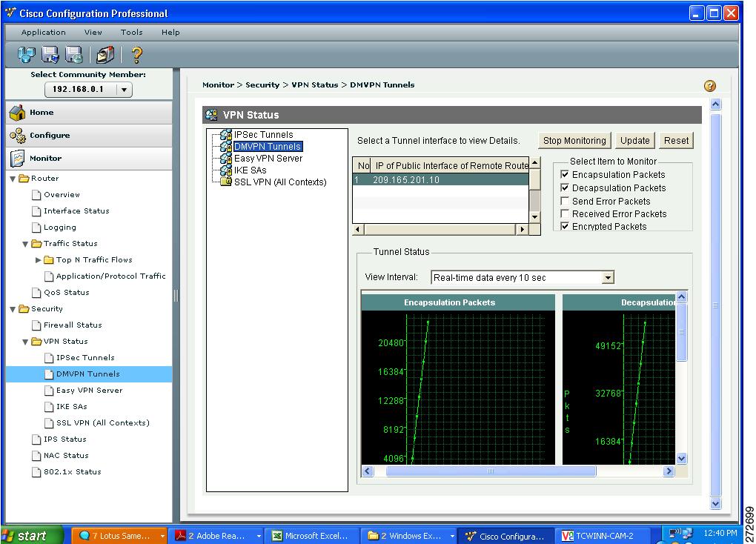Select IPSec Tunnels in the left navigation tree
Screen dimensions: 756x544
pos(85,358)
